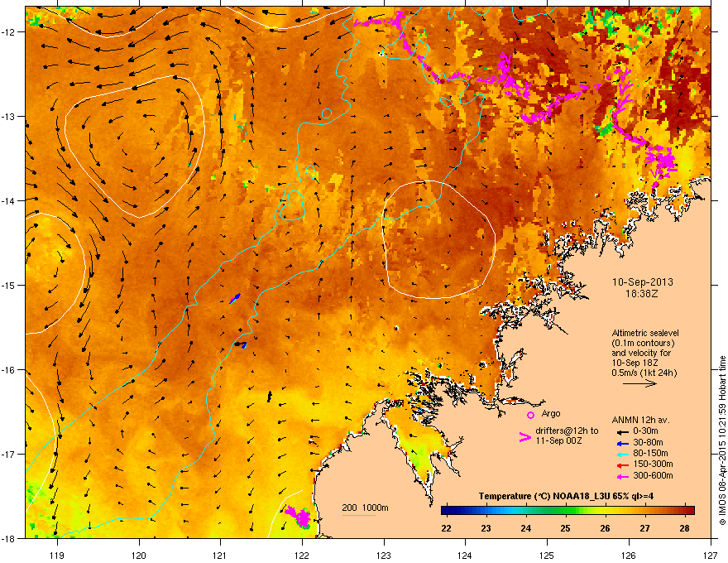Screen dimensions: 728x563
Task: Click the black arrow beside 0-30m
Action: tap(622, 432)
